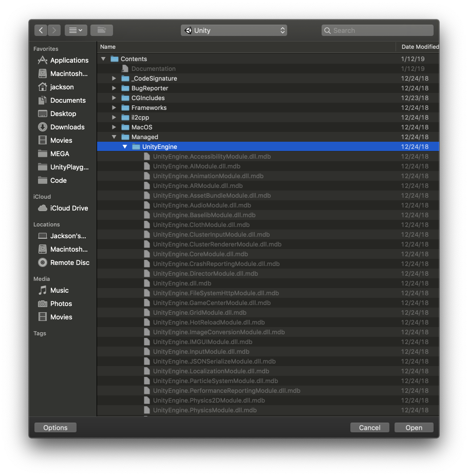Select UnityEngine.AssetBundleModule.dll.mdb file
The image size is (468, 476).
268,196
